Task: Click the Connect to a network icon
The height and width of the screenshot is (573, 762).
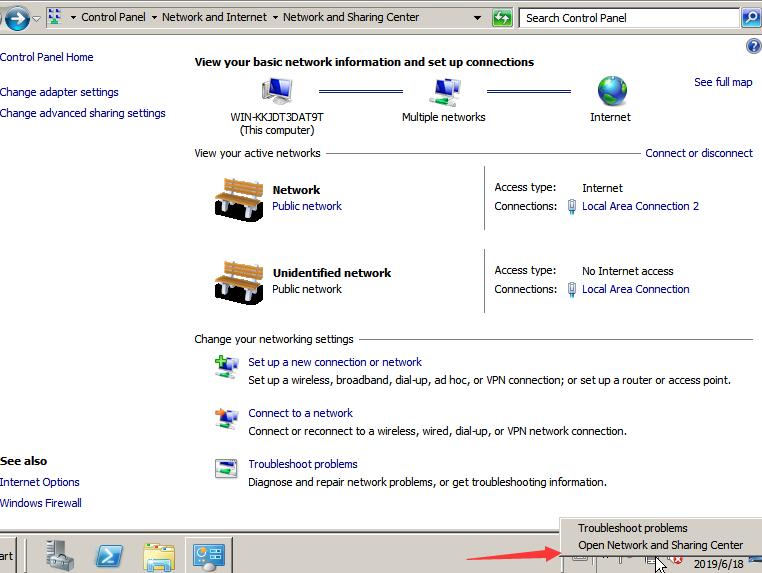Action: pyautogui.click(x=227, y=419)
